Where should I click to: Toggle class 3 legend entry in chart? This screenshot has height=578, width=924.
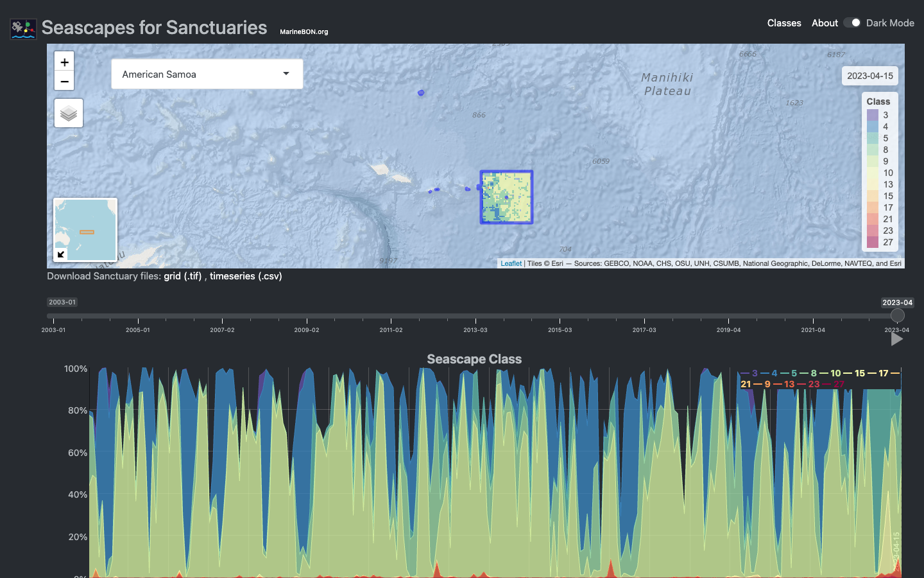(x=749, y=373)
